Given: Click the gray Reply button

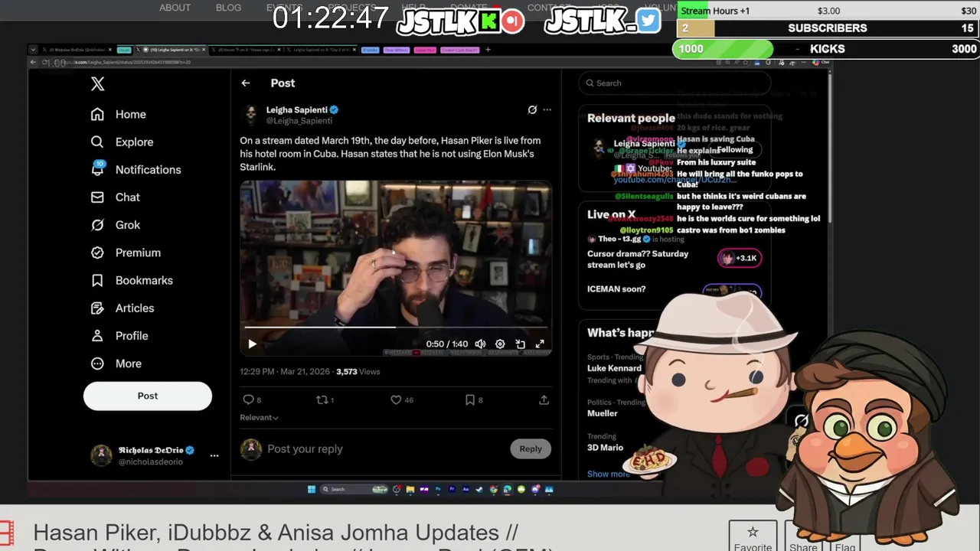Looking at the screenshot, I should [x=531, y=448].
